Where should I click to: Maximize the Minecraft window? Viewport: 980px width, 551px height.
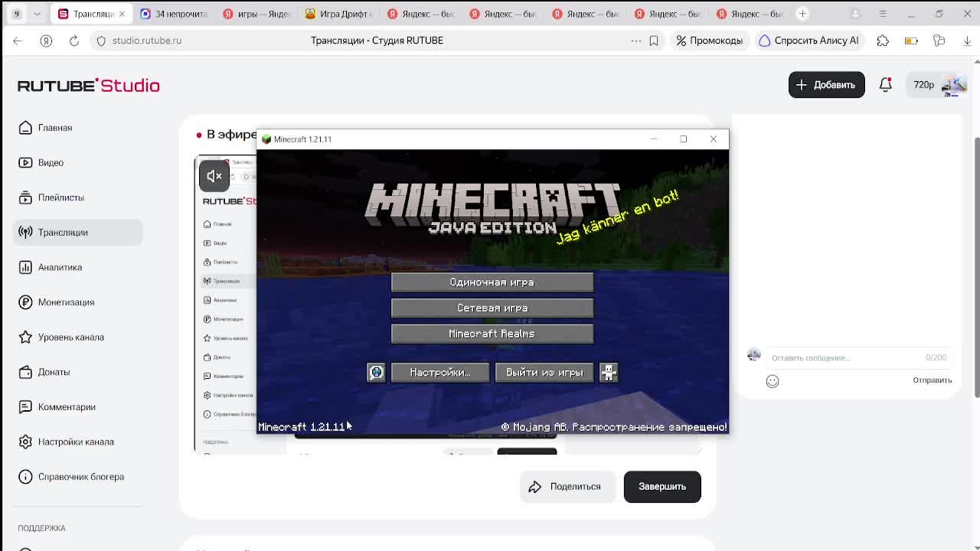click(x=683, y=139)
